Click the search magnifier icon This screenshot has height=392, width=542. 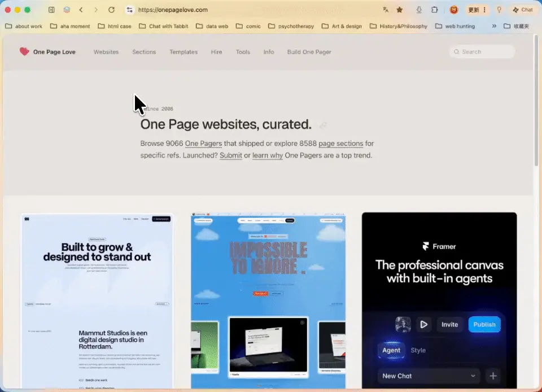[x=456, y=51]
